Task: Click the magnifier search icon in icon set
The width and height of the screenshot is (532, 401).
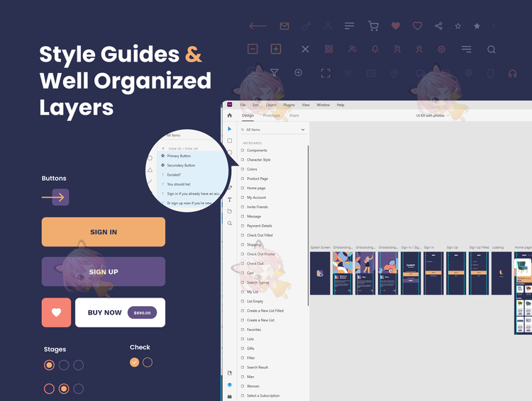Action: coord(492,50)
